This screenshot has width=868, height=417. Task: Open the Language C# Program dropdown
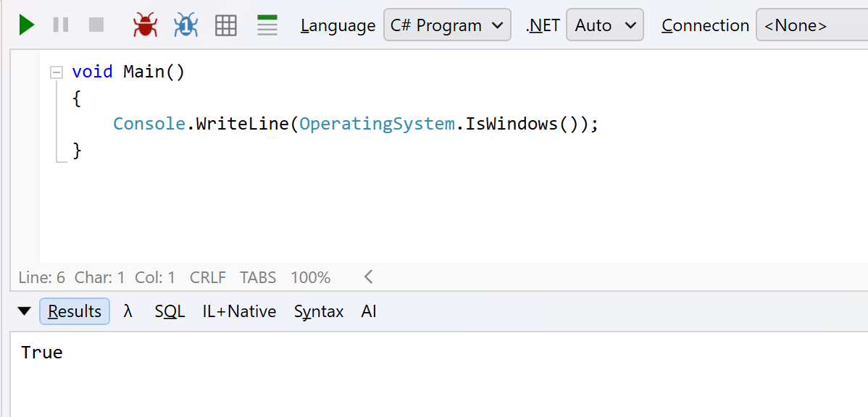pos(447,25)
